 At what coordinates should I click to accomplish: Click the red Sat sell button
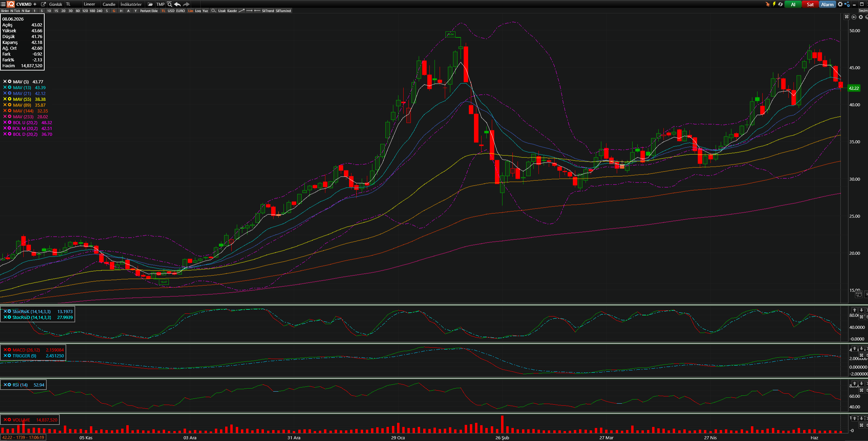tap(810, 4)
